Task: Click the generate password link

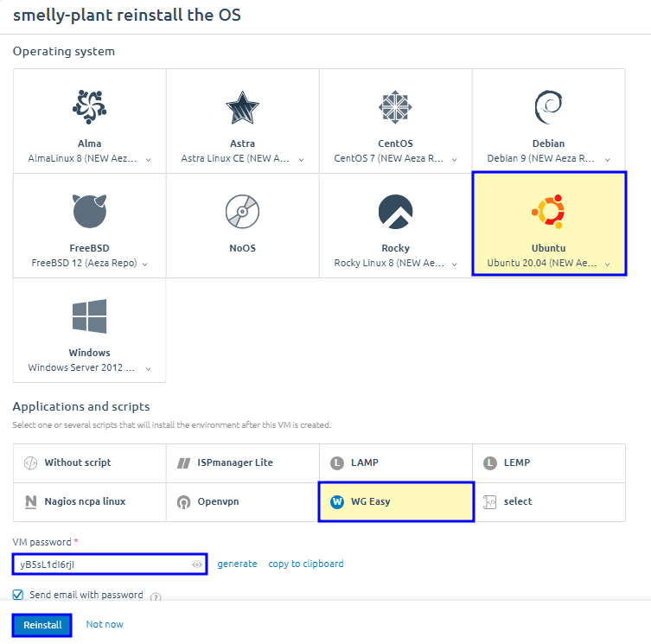Action: (x=237, y=564)
